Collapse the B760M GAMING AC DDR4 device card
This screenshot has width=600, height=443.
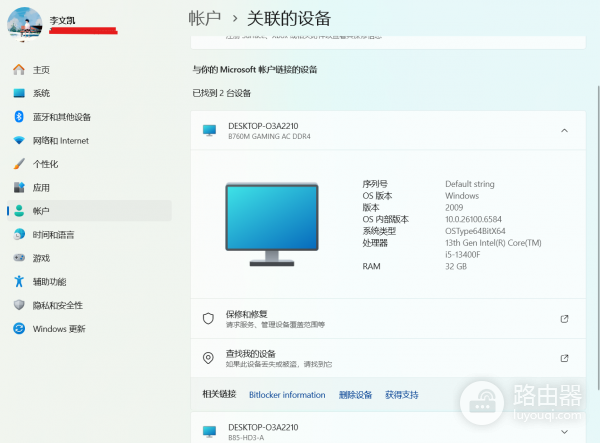[x=564, y=130]
